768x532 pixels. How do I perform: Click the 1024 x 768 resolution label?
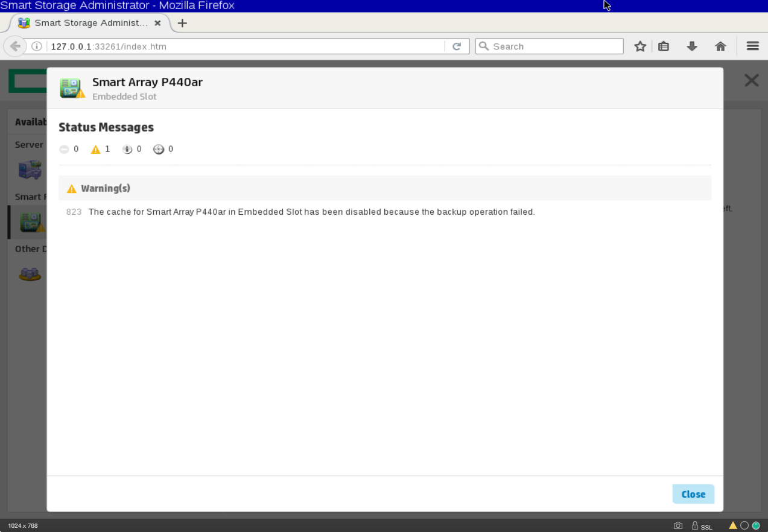click(x=23, y=526)
